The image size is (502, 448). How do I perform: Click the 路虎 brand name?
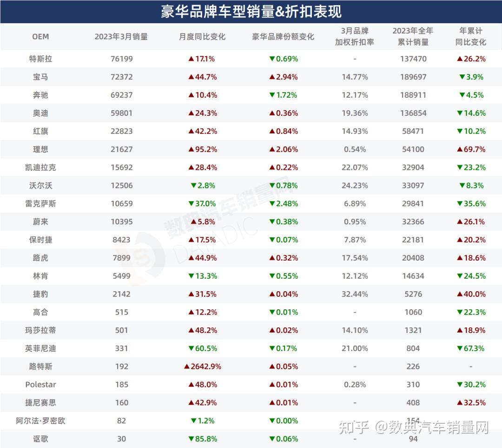click(40, 258)
